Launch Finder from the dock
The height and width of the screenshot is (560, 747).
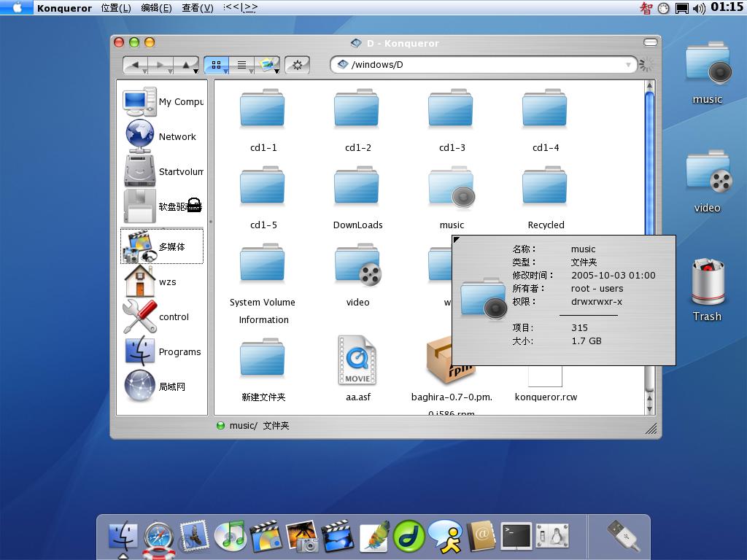tap(123, 537)
